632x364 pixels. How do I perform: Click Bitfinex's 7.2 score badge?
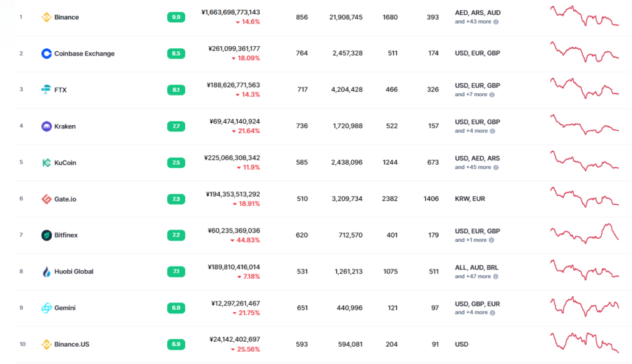[176, 235]
